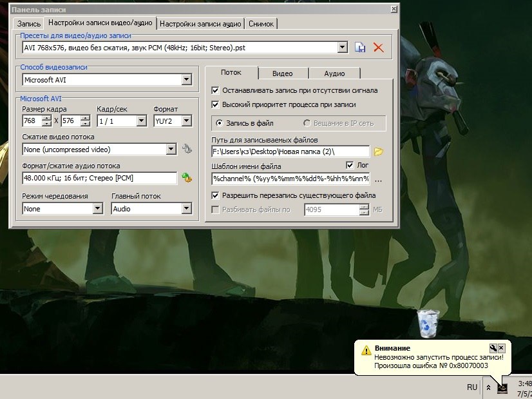Save the current recording preset
This screenshot has height=399, width=532.
click(x=361, y=47)
